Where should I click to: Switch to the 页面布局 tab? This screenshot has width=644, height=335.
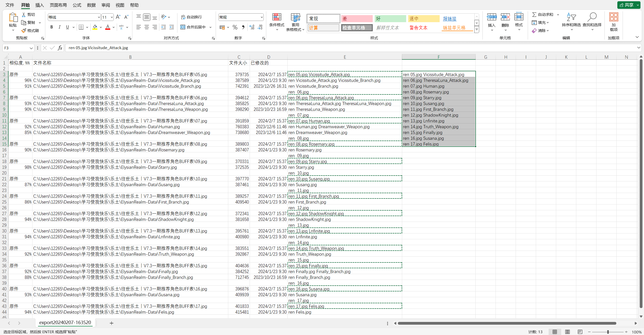pos(58,5)
